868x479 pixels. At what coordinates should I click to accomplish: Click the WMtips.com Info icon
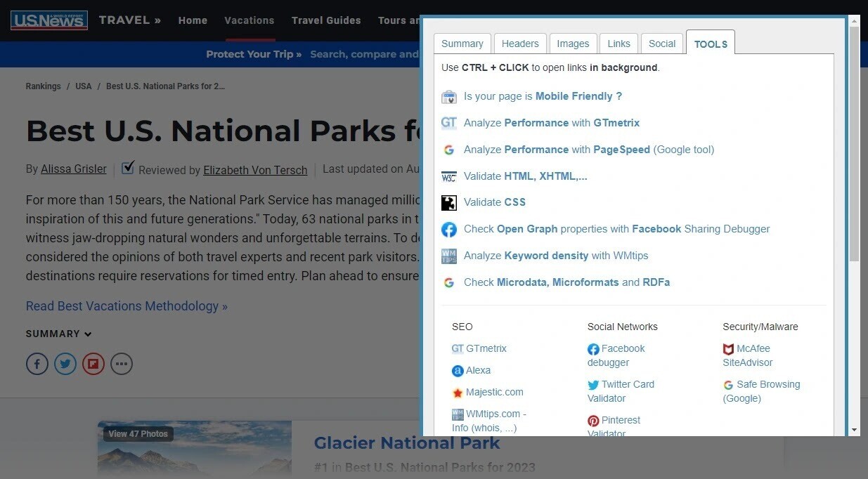click(x=458, y=414)
